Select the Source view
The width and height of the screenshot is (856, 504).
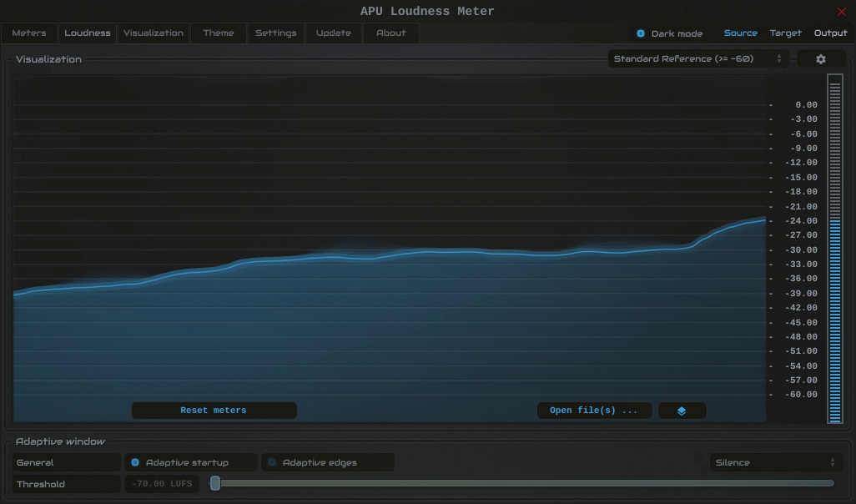point(740,33)
